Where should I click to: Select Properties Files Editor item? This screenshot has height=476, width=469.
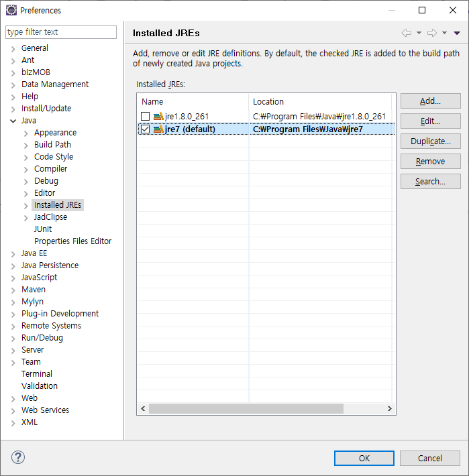(72, 241)
